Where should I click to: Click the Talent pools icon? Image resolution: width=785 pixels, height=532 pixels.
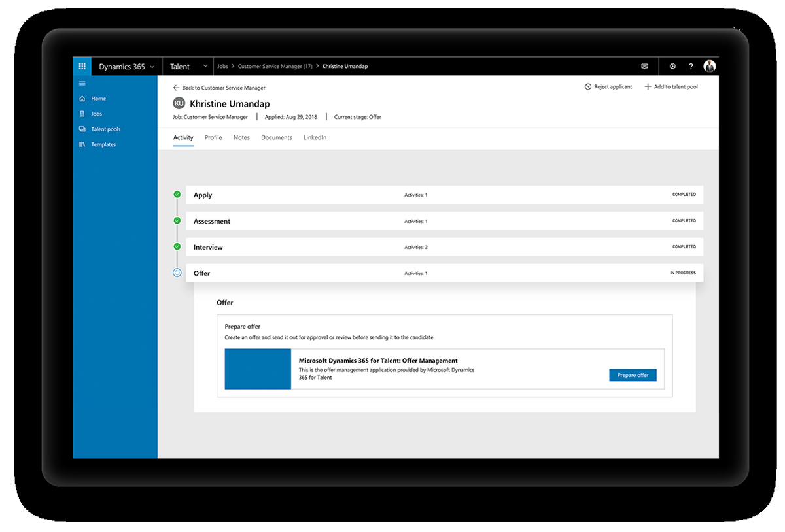pos(82,129)
